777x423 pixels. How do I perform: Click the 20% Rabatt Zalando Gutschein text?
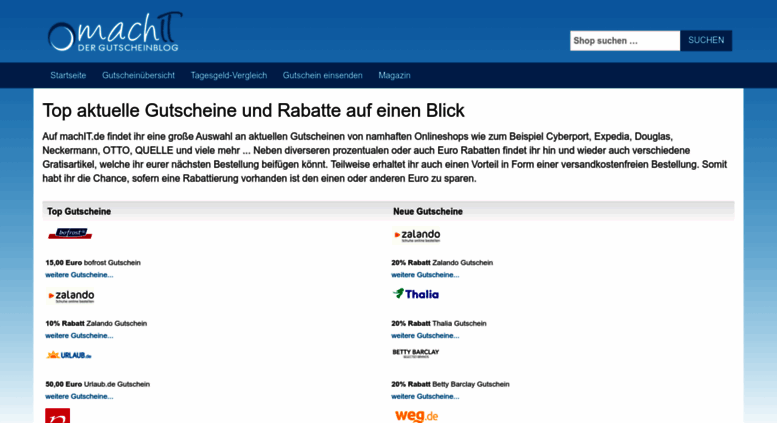(442, 263)
